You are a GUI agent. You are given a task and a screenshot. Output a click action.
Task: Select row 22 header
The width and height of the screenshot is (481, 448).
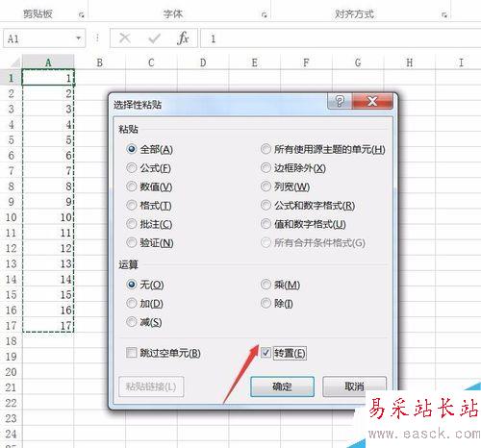click(12, 403)
